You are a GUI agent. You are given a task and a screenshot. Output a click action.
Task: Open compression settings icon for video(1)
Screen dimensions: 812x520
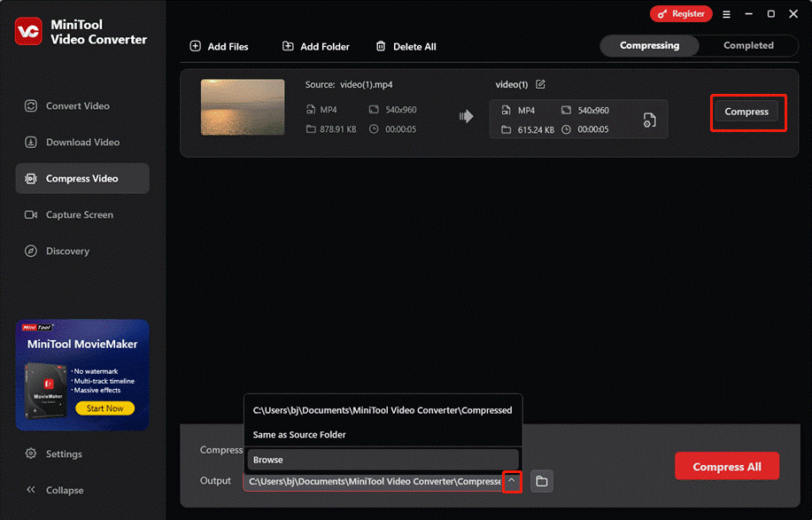tap(649, 120)
